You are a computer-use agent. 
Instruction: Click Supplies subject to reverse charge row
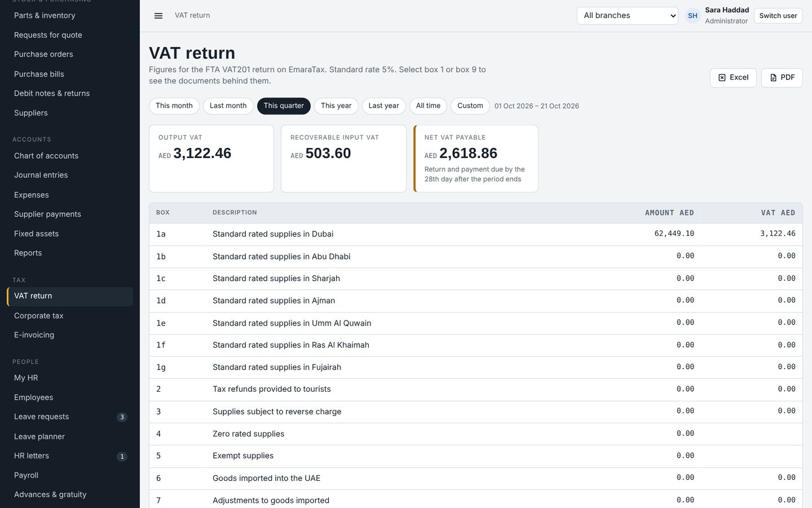click(x=475, y=411)
